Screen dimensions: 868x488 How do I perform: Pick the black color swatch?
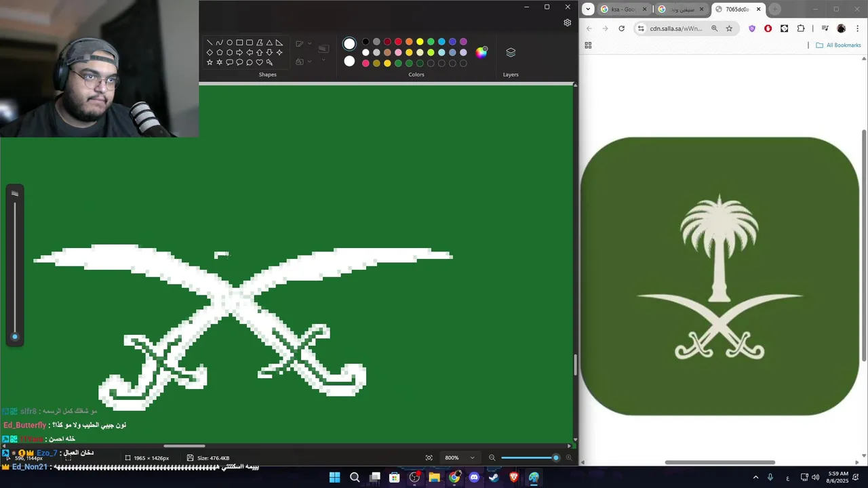coord(366,42)
